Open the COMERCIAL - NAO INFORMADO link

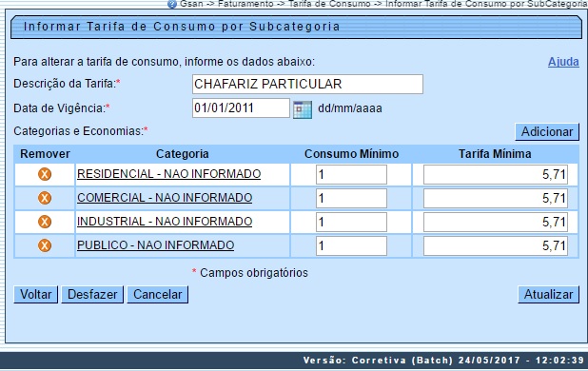[165, 198]
